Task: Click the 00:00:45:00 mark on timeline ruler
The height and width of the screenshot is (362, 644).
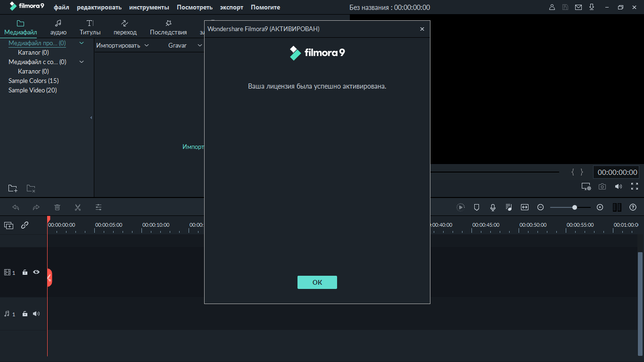Action: pos(486,225)
